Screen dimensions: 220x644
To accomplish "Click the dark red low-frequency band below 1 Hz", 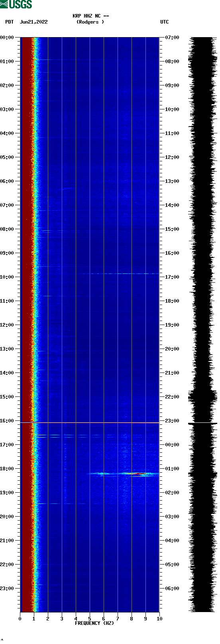I will click(26, 325).
